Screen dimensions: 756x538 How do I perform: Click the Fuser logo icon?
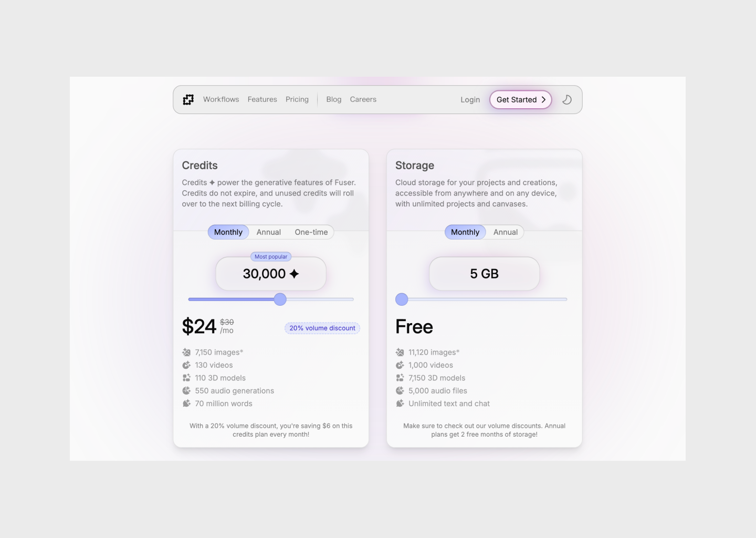point(188,100)
